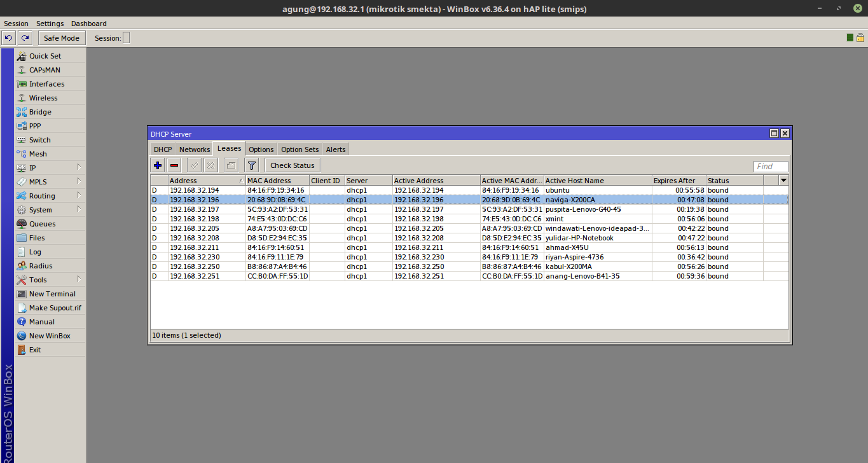Click Make Supout.rif entry
The height and width of the screenshot is (463, 868).
click(50, 308)
